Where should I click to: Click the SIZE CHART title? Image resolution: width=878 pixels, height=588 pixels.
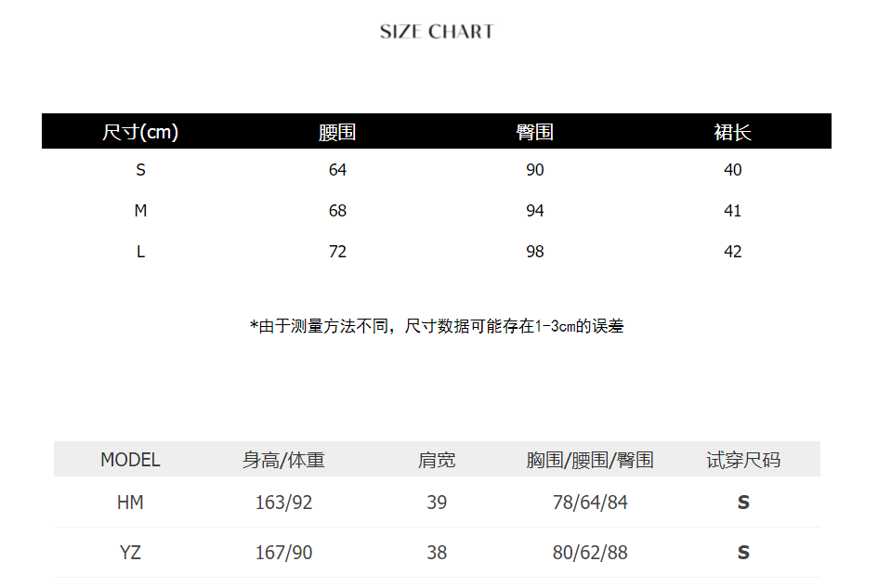pyautogui.click(x=437, y=32)
